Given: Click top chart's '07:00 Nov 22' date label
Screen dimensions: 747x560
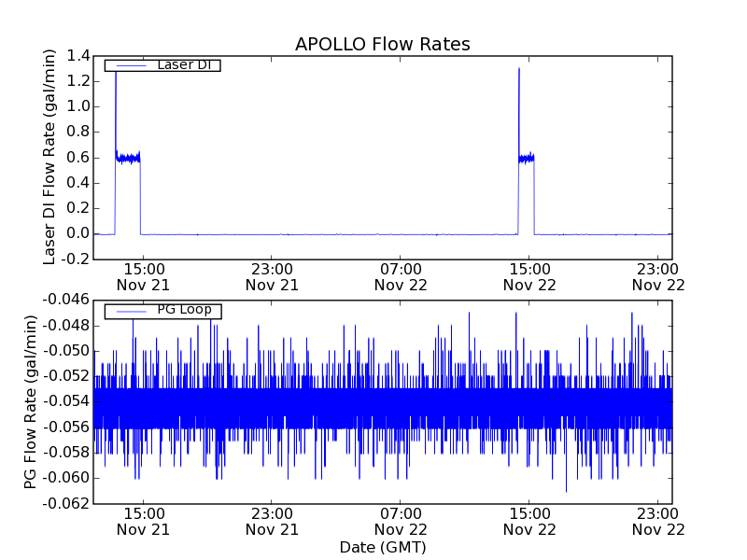Looking at the screenshot, I should (401, 277).
